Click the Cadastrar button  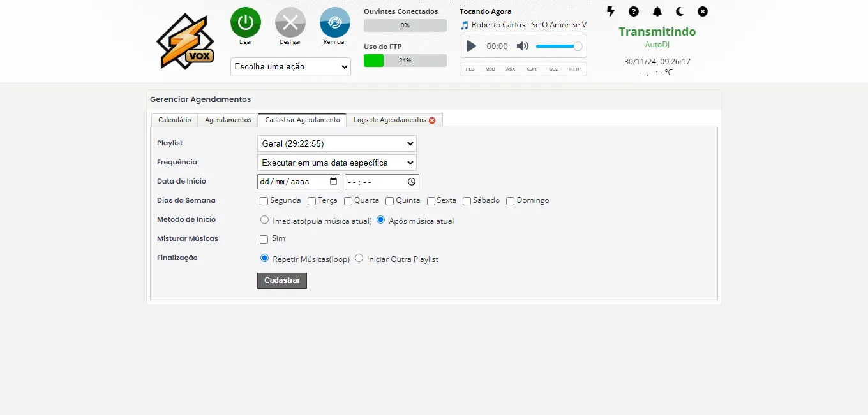pos(282,280)
